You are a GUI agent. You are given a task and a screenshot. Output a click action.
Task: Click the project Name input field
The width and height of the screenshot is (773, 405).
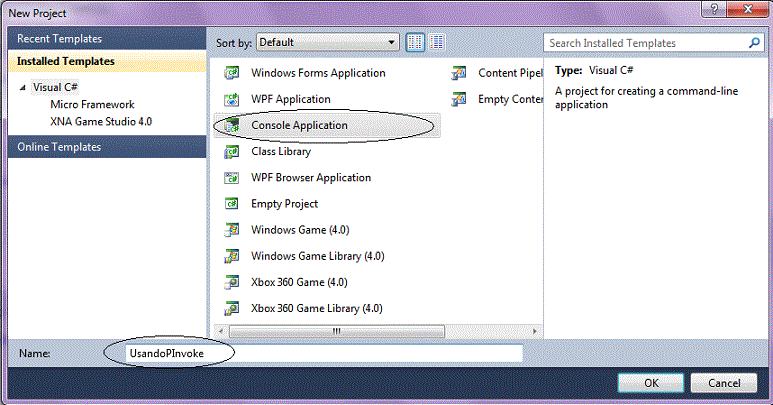[x=324, y=353]
